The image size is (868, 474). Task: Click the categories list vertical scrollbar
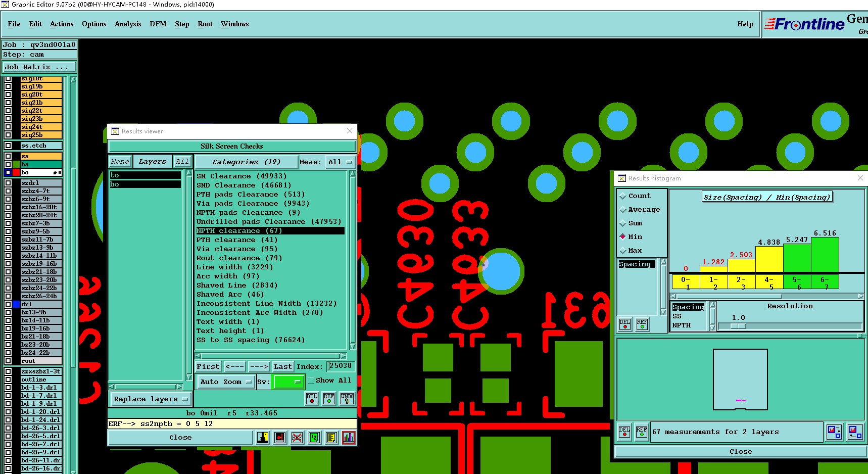[353, 260]
